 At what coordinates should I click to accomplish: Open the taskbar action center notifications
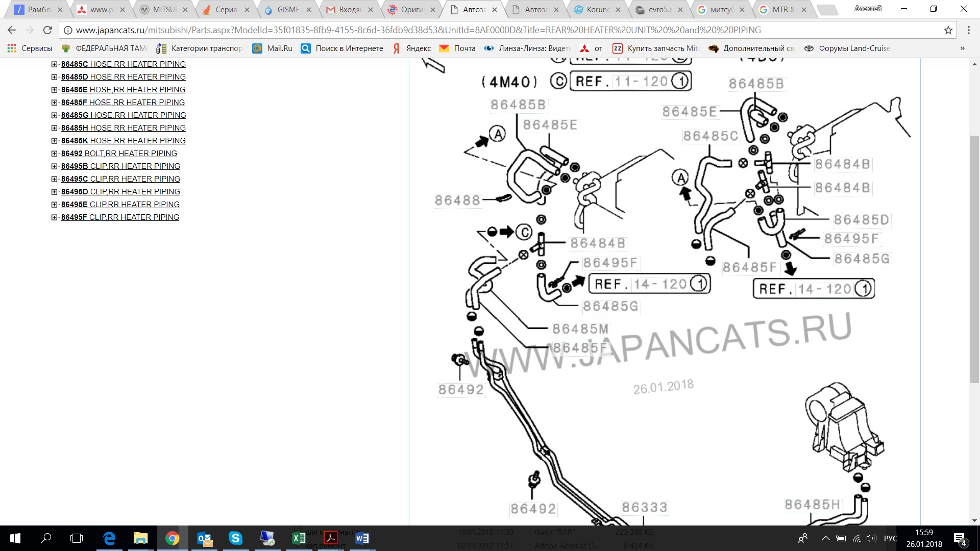(x=960, y=539)
